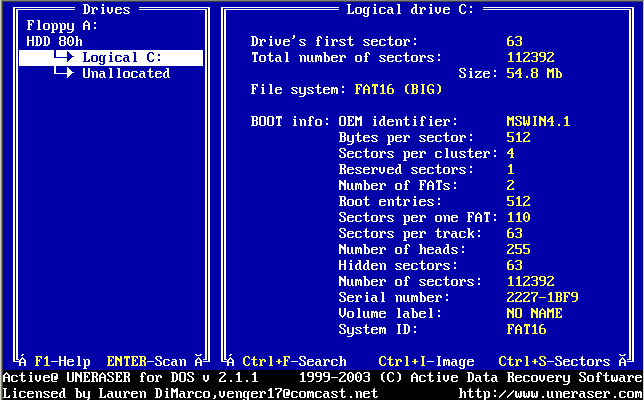
Task: Click the System ID value FAT16
Action: 527,330
